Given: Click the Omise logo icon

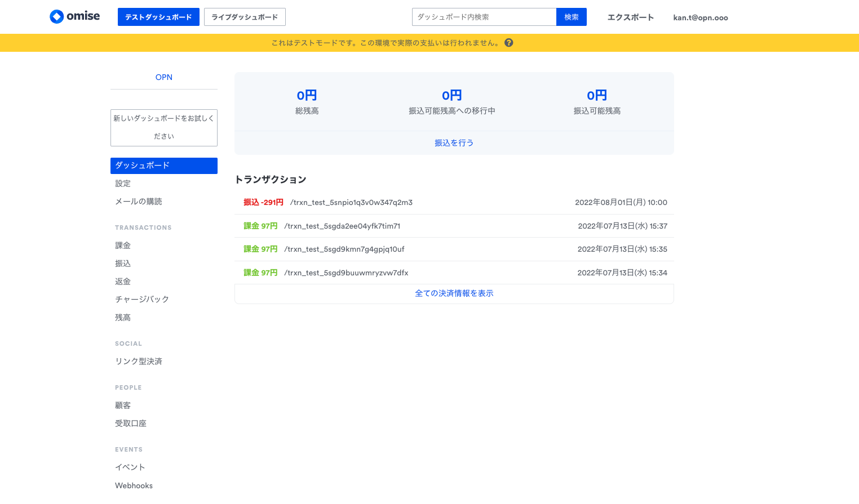Looking at the screenshot, I should click(57, 17).
